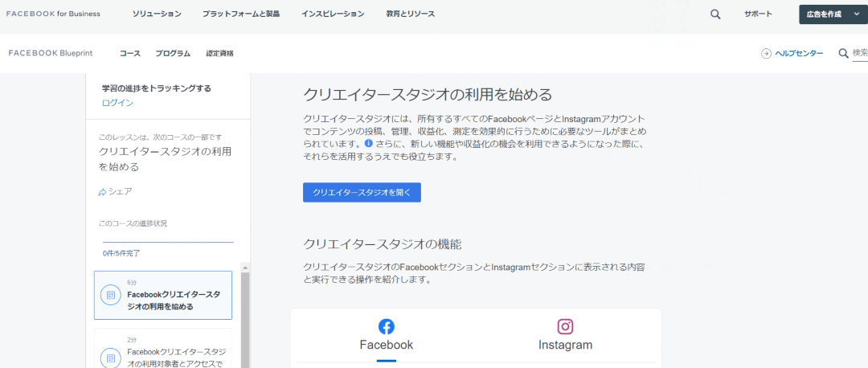Open the 教育とリソース menu
The height and width of the screenshot is (368, 868).
point(410,14)
